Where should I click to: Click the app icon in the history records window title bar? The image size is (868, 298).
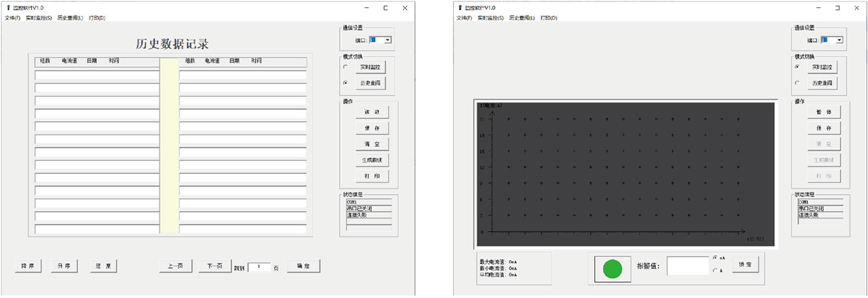pyautogui.click(x=7, y=8)
